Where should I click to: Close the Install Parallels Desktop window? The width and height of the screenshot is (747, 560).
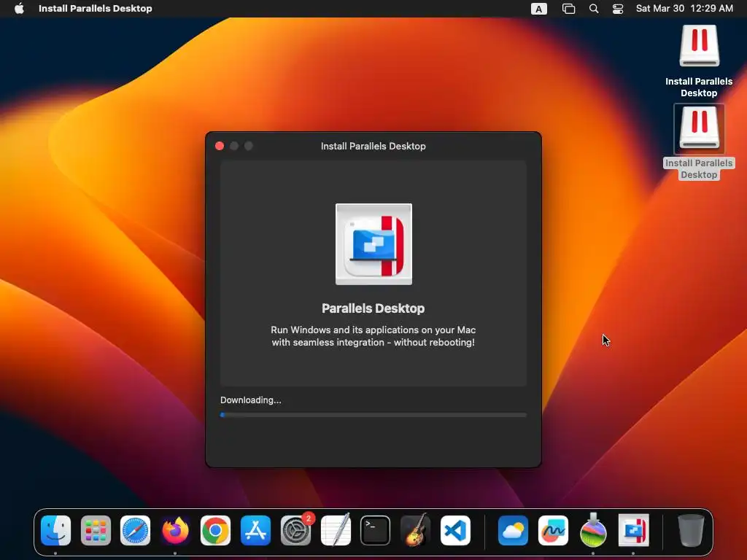(x=220, y=146)
